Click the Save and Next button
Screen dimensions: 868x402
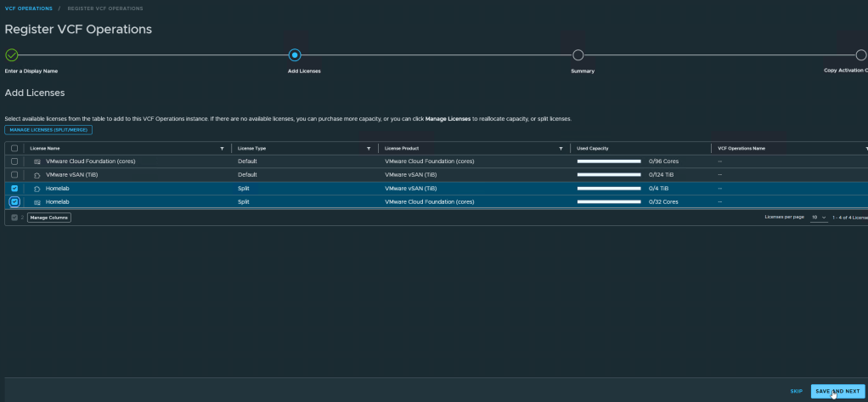837,391
